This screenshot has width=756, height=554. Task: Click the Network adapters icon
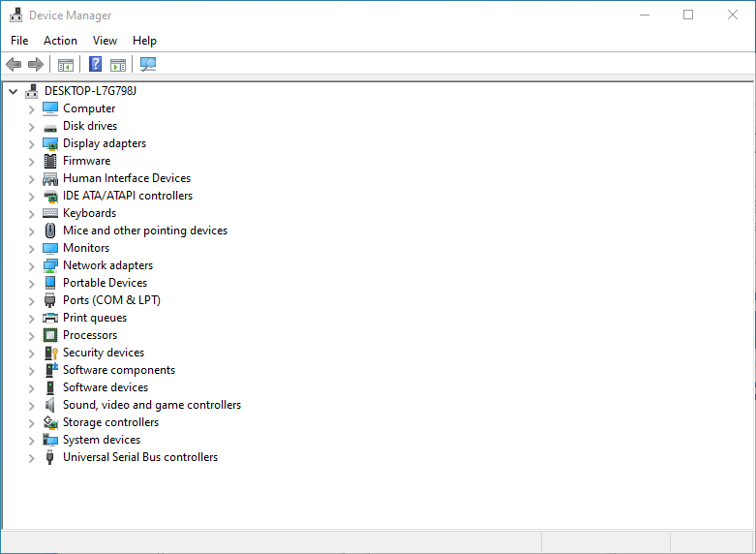pyautogui.click(x=50, y=265)
